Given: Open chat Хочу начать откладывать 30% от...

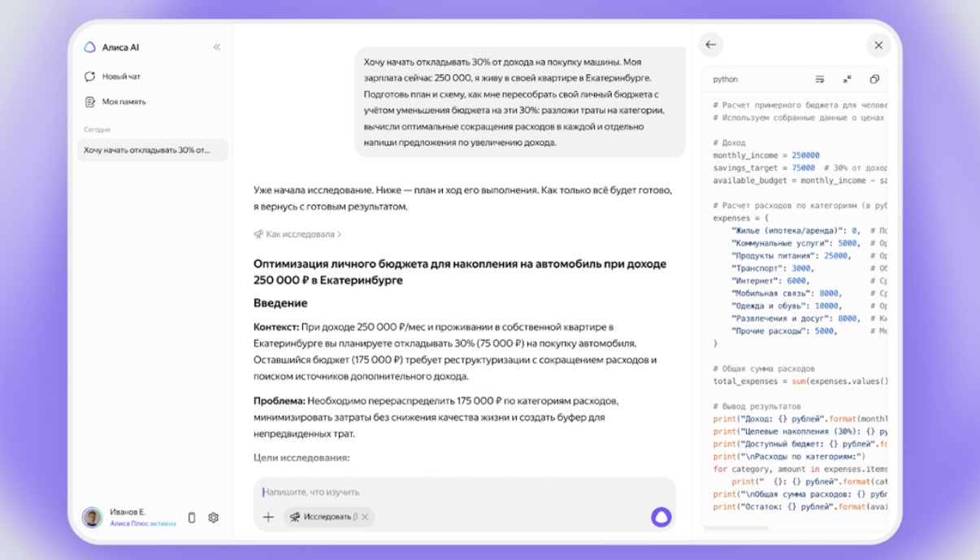Looking at the screenshot, I should pyautogui.click(x=153, y=150).
